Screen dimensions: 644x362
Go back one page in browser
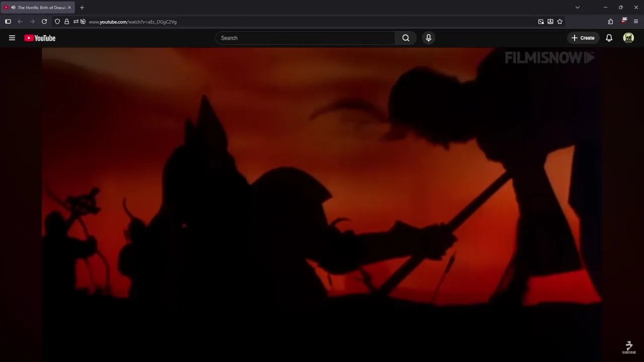click(20, 22)
